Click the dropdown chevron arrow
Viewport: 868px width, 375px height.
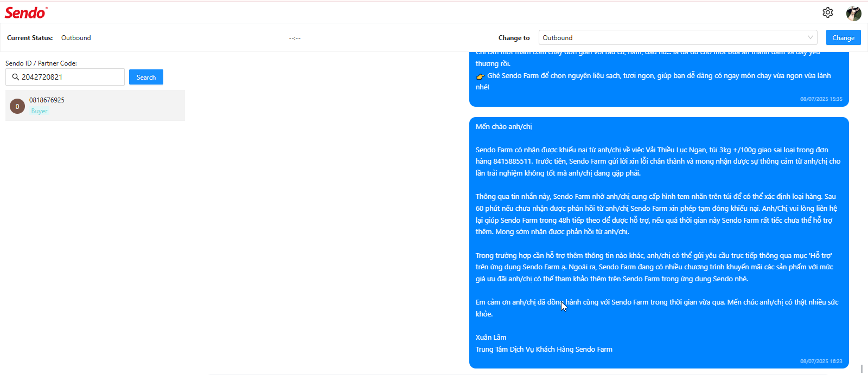(810, 37)
